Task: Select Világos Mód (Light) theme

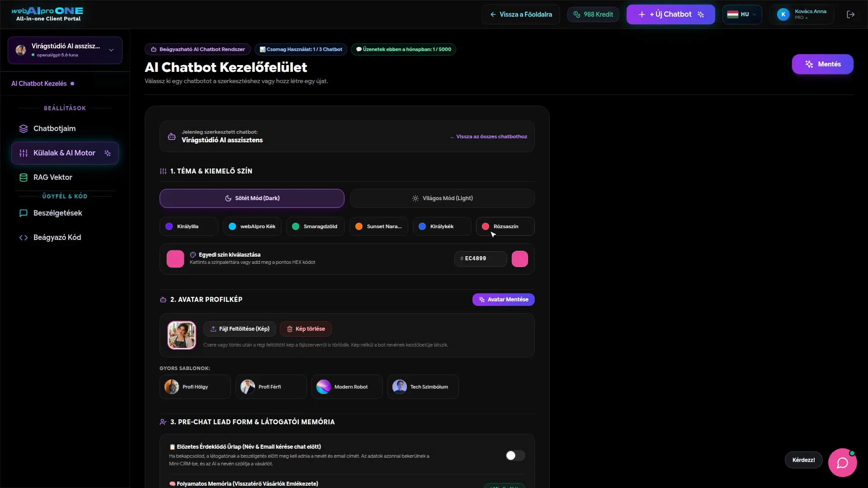Action: click(442, 198)
